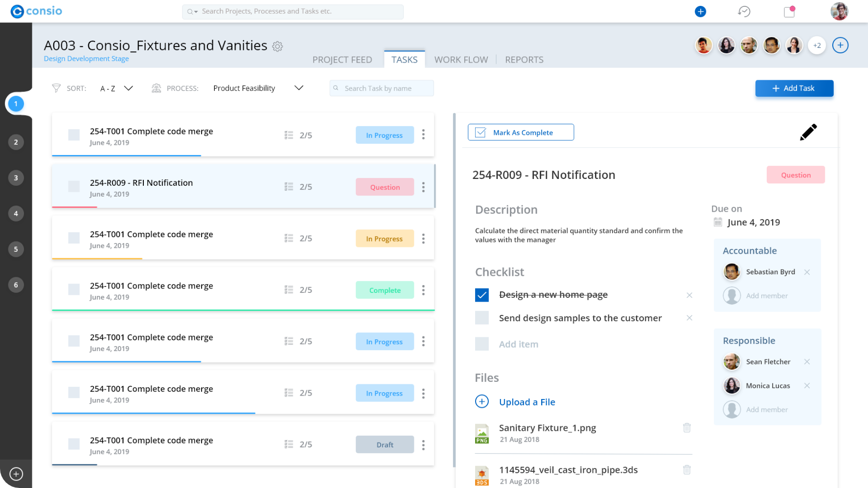Open project settings gear icon beside title
This screenshot has height=488, width=868.
pyautogui.click(x=277, y=46)
